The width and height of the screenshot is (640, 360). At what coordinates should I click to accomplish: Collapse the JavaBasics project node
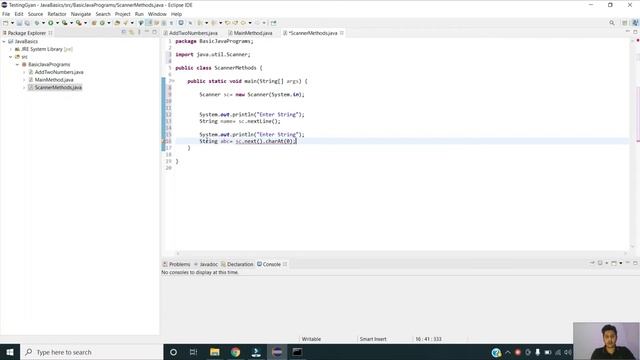tap(4, 42)
